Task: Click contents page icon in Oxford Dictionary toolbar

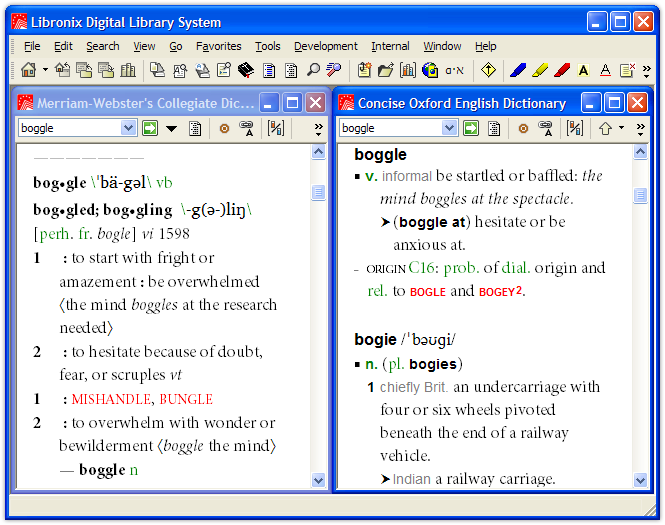Action: [x=494, y=128]
